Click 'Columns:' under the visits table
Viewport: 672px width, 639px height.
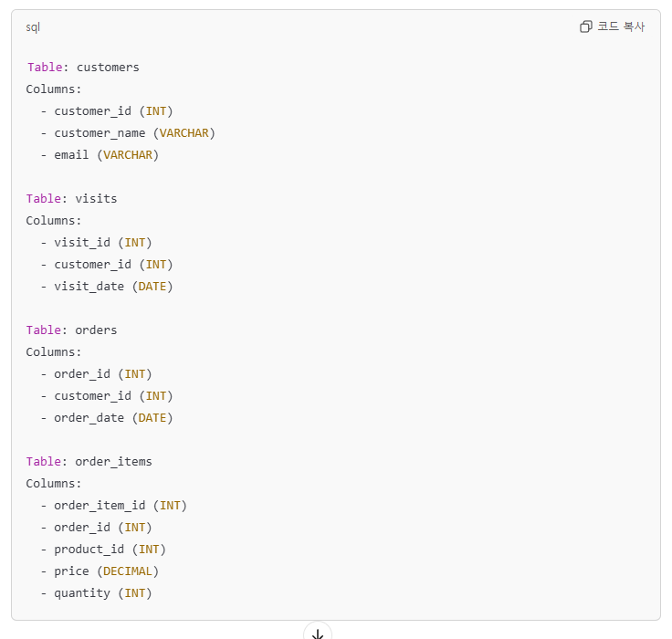(x=54, y=221)
